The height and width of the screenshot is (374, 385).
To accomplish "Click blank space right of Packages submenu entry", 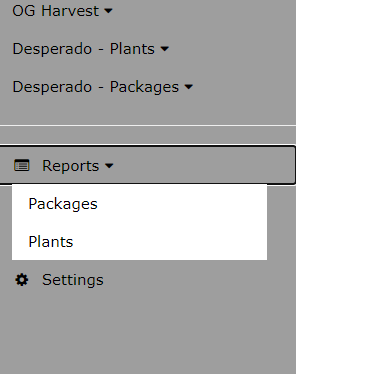I will (182, 204).
